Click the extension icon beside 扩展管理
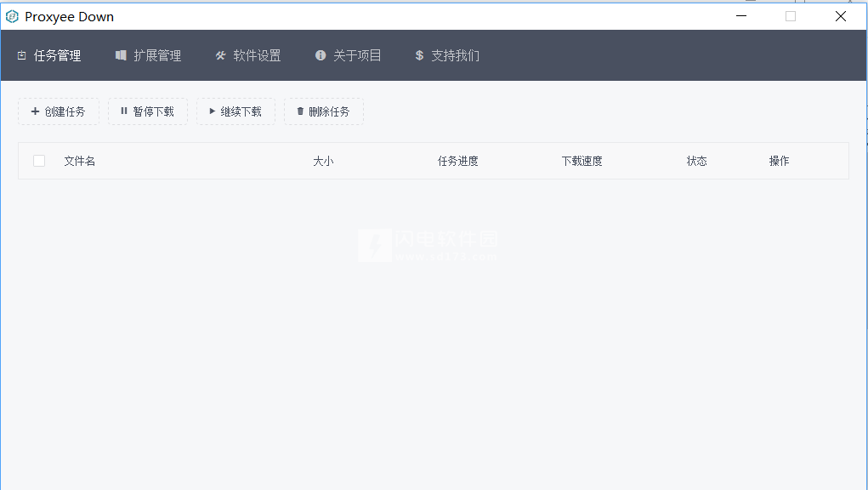Viewport: 868px width, 490px height. 121,55
